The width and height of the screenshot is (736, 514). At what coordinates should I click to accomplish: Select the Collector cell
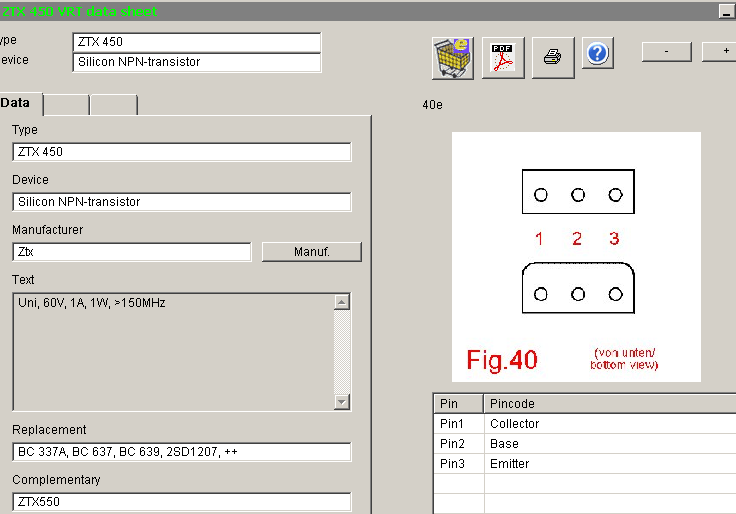[x=610, y=424]
